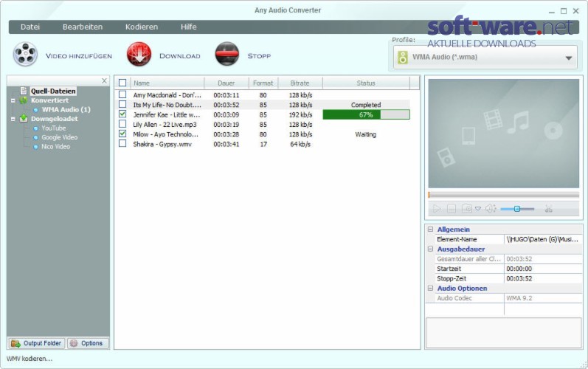Check the Lily Allen - 22 Live.mp3 checkbox

[122, 124]
